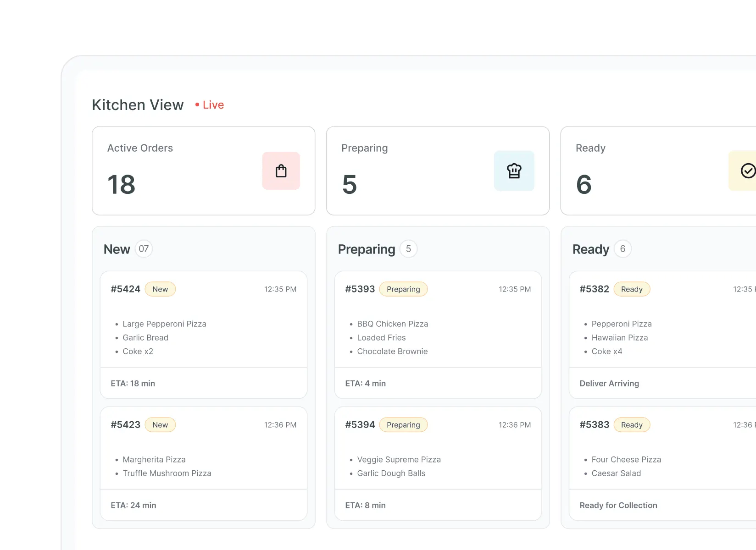Image resolution: width=756 pixels, height=550 pixels.
Task: Click the 12:36 PM timestamp on order #5423
Action: (x=280, y=425)
